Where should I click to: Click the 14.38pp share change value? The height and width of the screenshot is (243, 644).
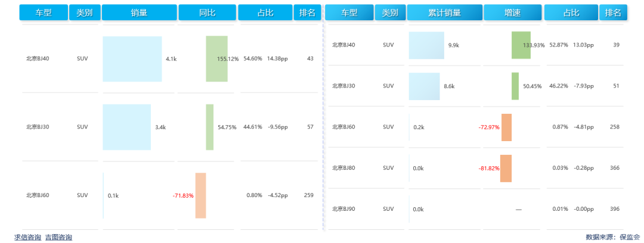(x=278, y=59)
